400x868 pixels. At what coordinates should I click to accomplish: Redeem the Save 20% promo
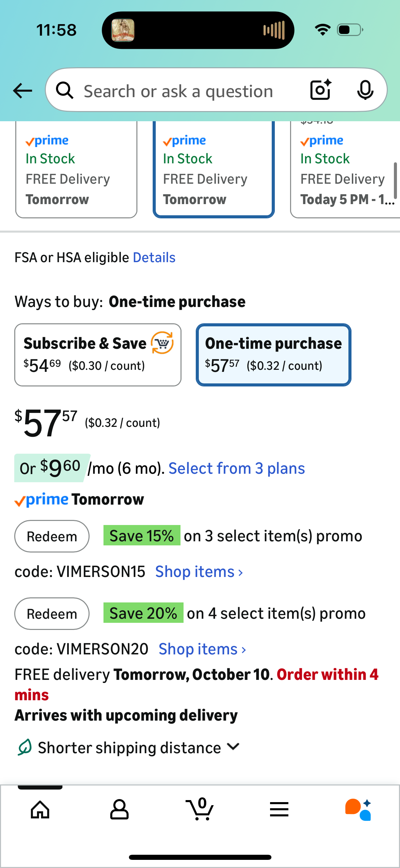point(52,614)
